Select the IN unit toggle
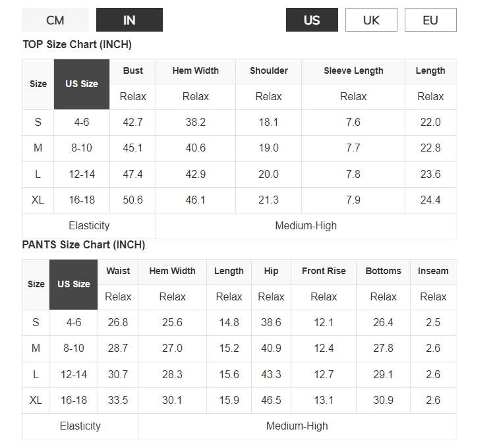The width and height of the screenshot is (497, 448). [129, 20]
